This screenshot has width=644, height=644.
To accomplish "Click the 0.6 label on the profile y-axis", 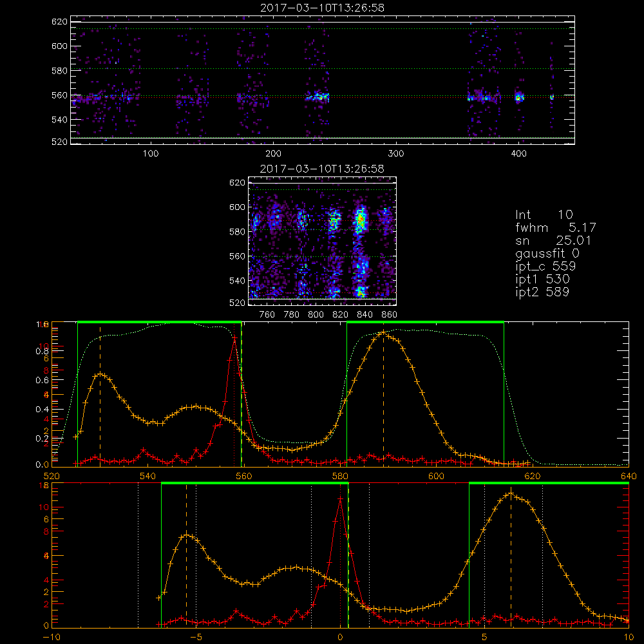I will pos(42,381).
